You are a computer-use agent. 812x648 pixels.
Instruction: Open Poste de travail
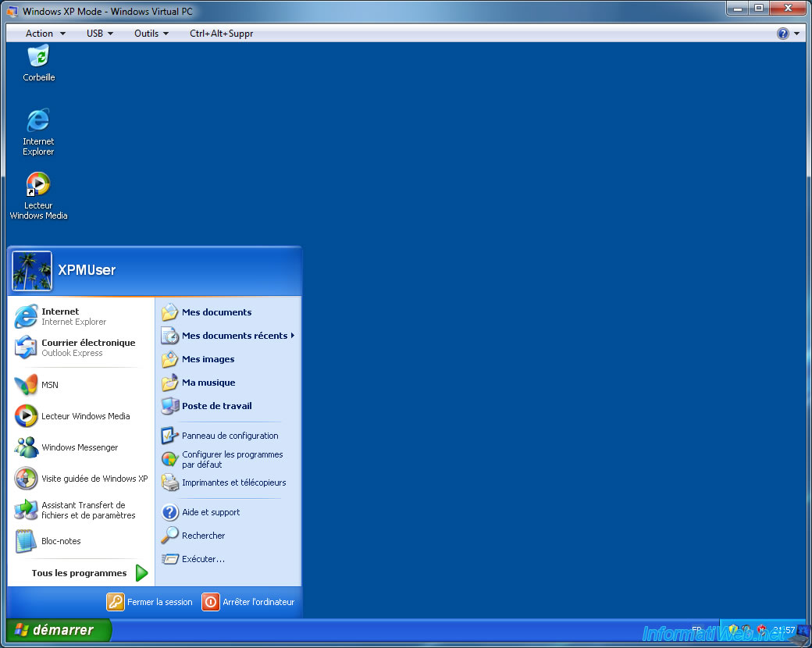tap(228, 406)
